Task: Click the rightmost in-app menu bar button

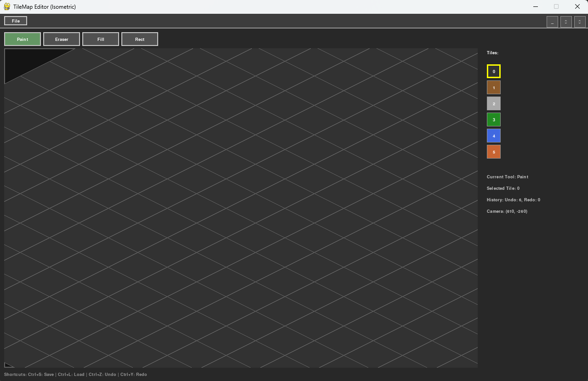Action: [x=580, y=22]
